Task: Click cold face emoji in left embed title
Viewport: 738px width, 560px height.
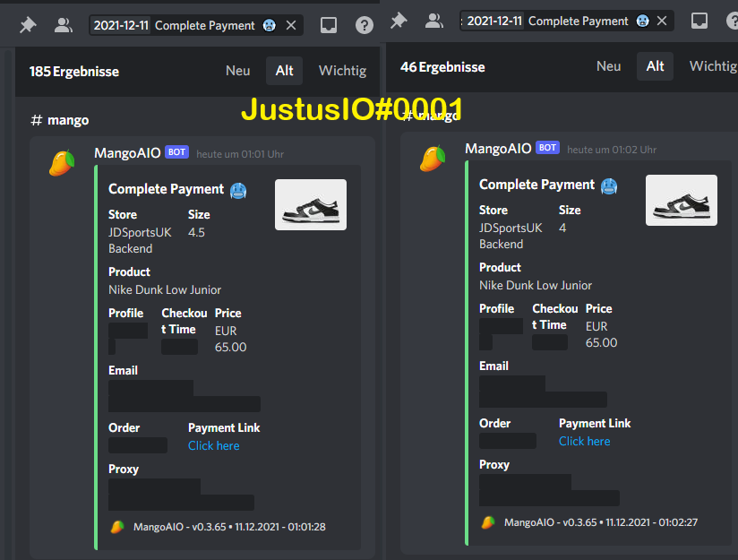Action: coord(238,190)
